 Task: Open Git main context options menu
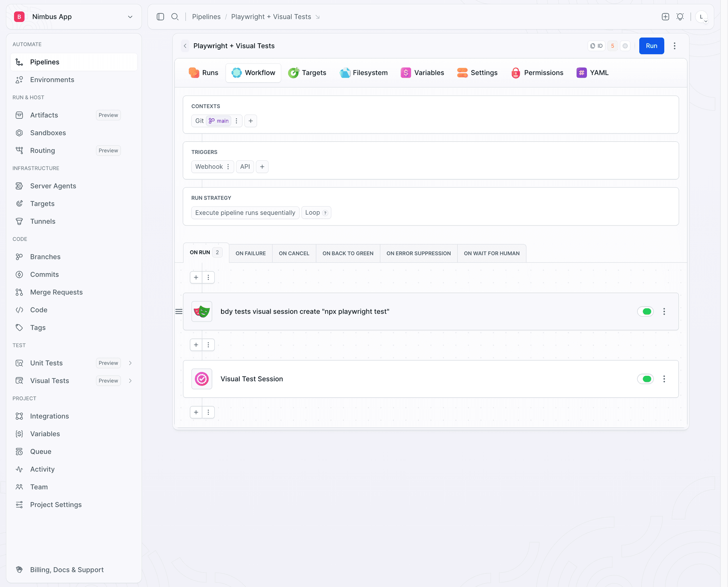(x=237, y=121)
